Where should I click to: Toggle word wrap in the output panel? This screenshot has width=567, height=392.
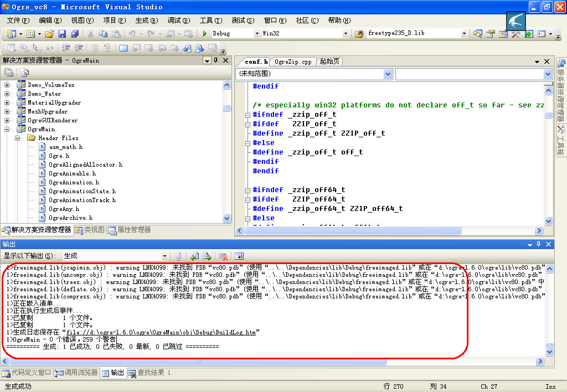(x=239, y=256)
